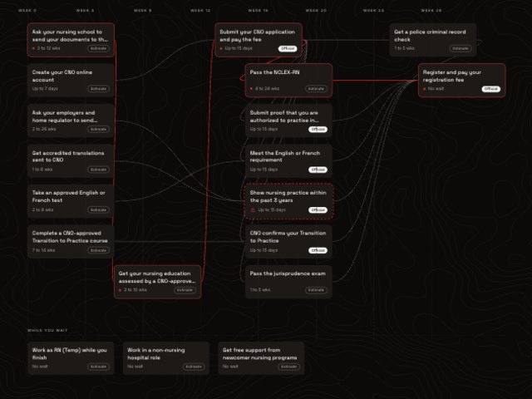Viewport: 532px width, 399px height.
Task: Click the "WEEK 4" timeline label
Action: coord(85,11)
